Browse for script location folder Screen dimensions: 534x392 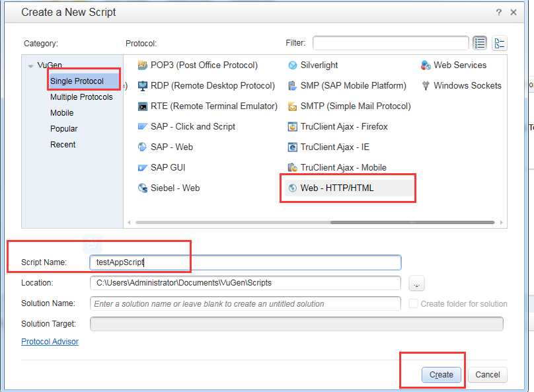[x=416, y=284]
